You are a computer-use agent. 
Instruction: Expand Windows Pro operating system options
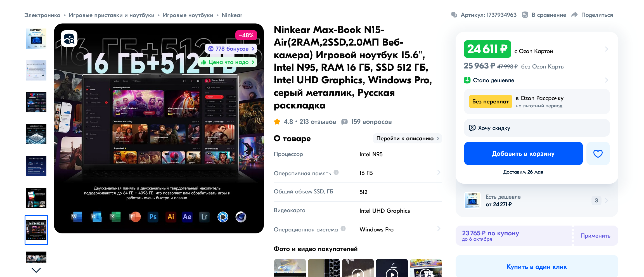[x=439, y=229]
